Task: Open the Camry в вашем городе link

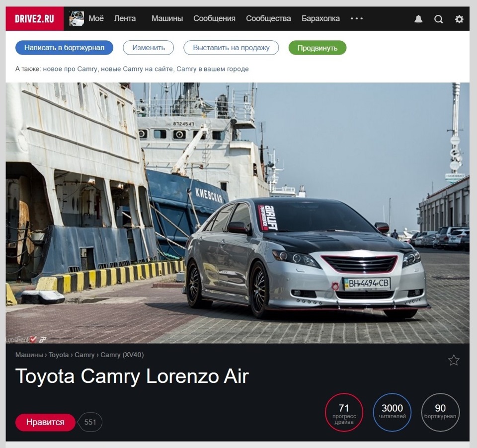Action: click(x=213, y=69)
